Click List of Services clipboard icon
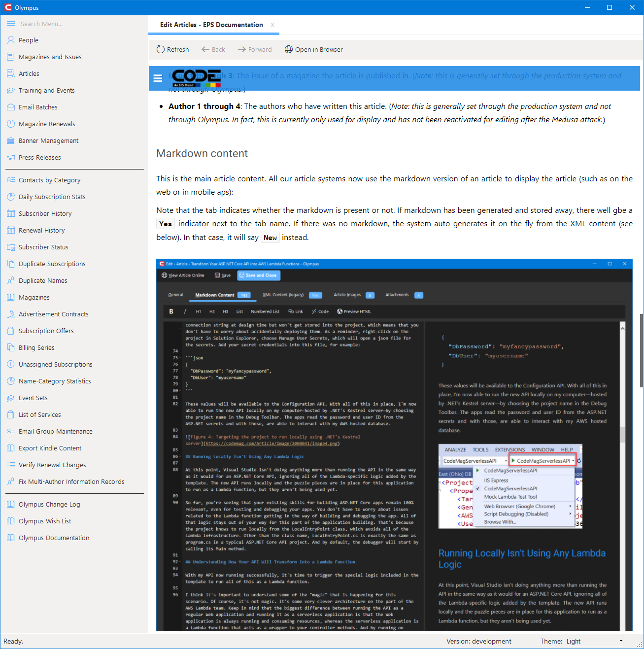The height and width of the screenshot is (649, 644). pyautogui.click(x=11, y=415)
